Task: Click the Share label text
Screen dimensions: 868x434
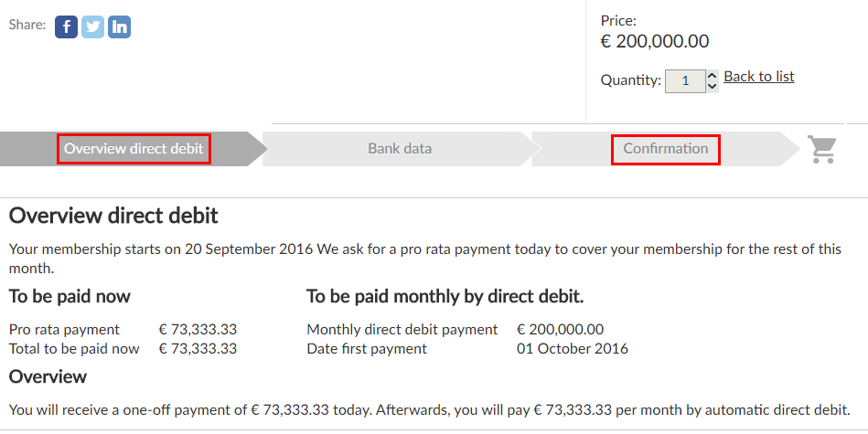Action: click(x=27, y=26)
